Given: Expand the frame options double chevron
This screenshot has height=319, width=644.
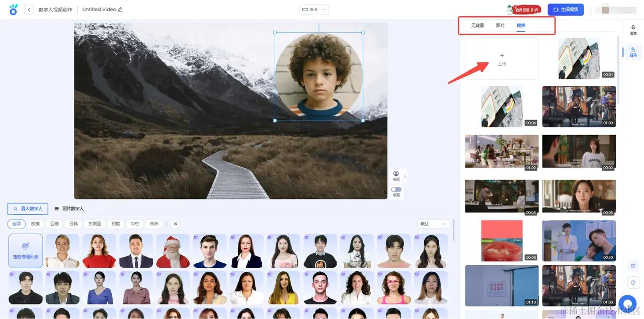Looking at the screenshot, I should tap(405, 176).
